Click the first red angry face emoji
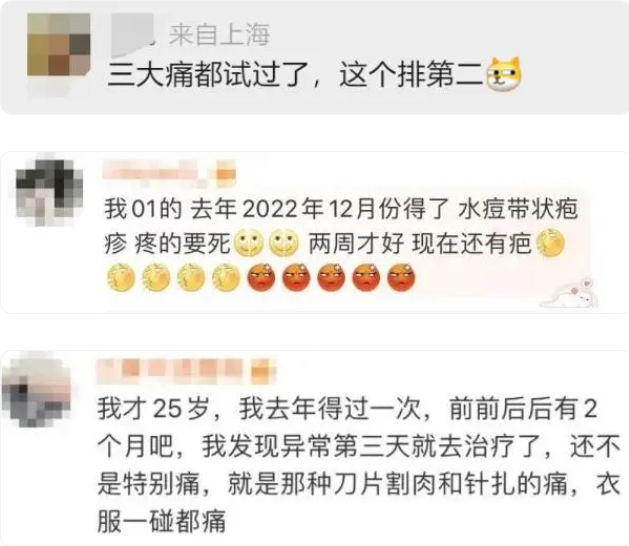The height and width of the screenshot is (546, 629). click(x=262, y=277)
